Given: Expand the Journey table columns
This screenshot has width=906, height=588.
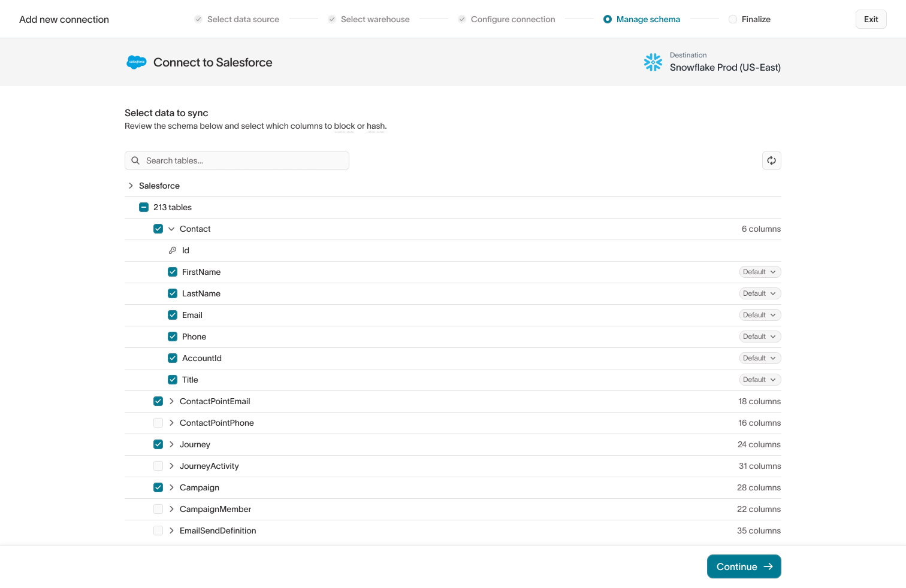Looking at the screenshot, I should point(171,444).
